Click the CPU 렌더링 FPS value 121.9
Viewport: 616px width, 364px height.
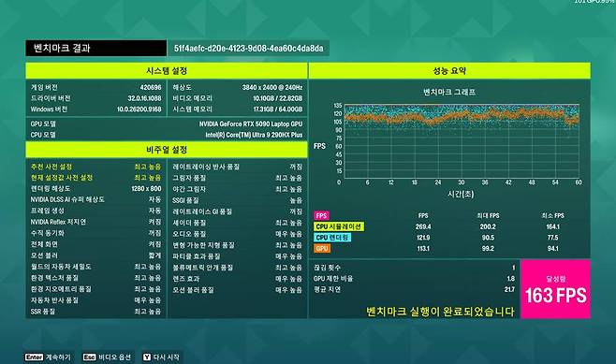[423, 238]
